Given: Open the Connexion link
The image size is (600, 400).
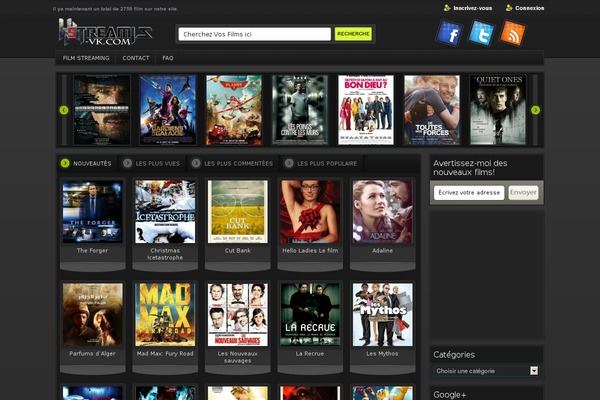Looking at the screenshot, I should (530, 8).
